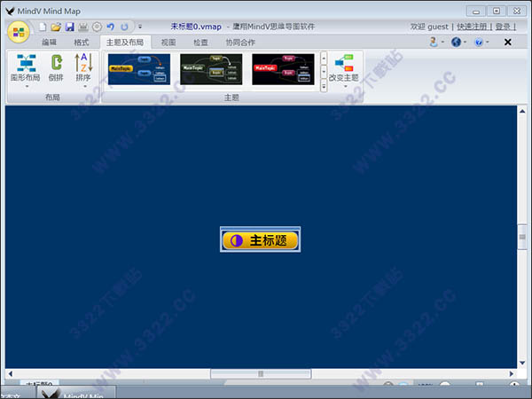Image resolution: width=532 pixels, height=399 pixels.
Task: Click the vertical scrollbar up arrow
Action: tap(522, 112)
